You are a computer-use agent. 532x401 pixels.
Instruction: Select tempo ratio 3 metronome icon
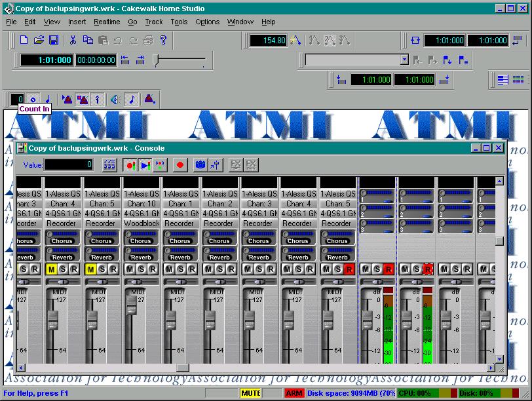coord(345,41)
